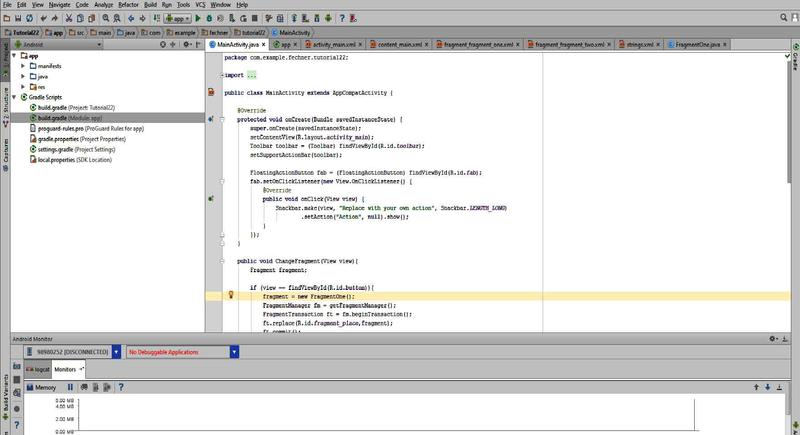Click the Stop square icon in toolbar

255,18
